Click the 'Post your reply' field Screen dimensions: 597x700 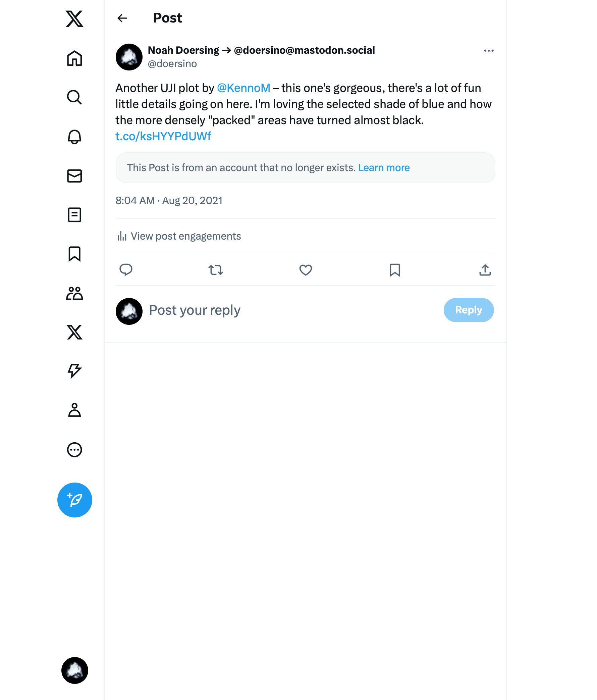[195, 310]
